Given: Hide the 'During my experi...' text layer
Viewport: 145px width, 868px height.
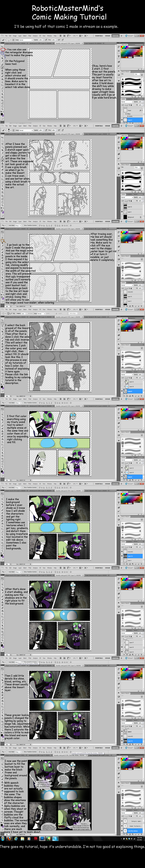Looking at the screenshot, I should [x=122, y=821].
